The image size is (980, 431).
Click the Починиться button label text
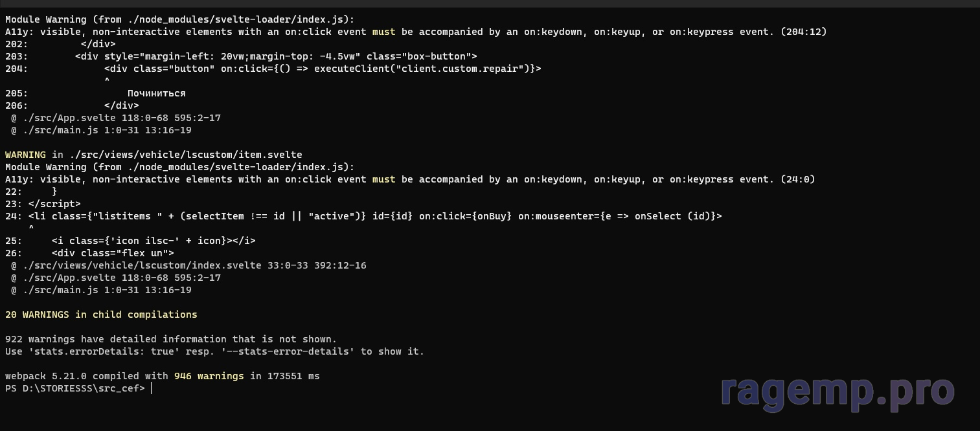[x=156, y=93]
